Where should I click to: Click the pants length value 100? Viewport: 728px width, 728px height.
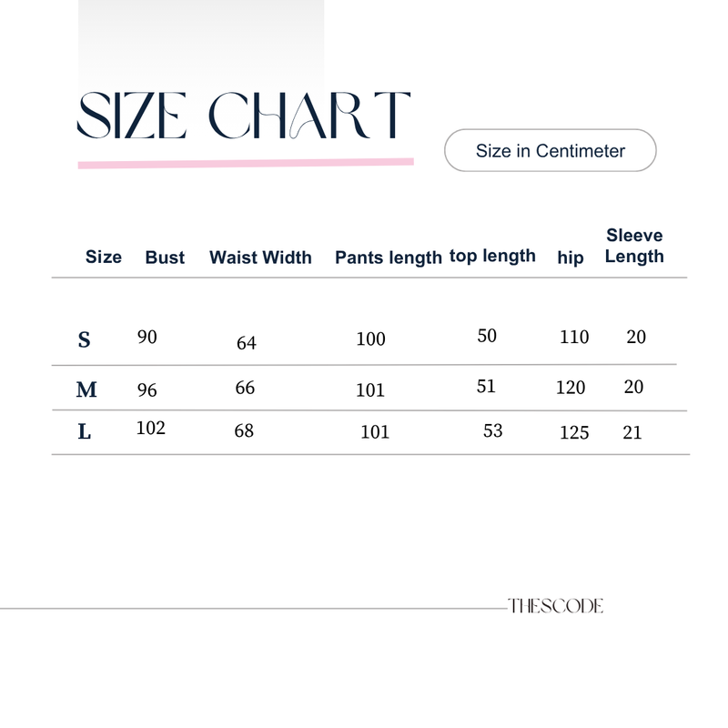[x=370, y=339]
